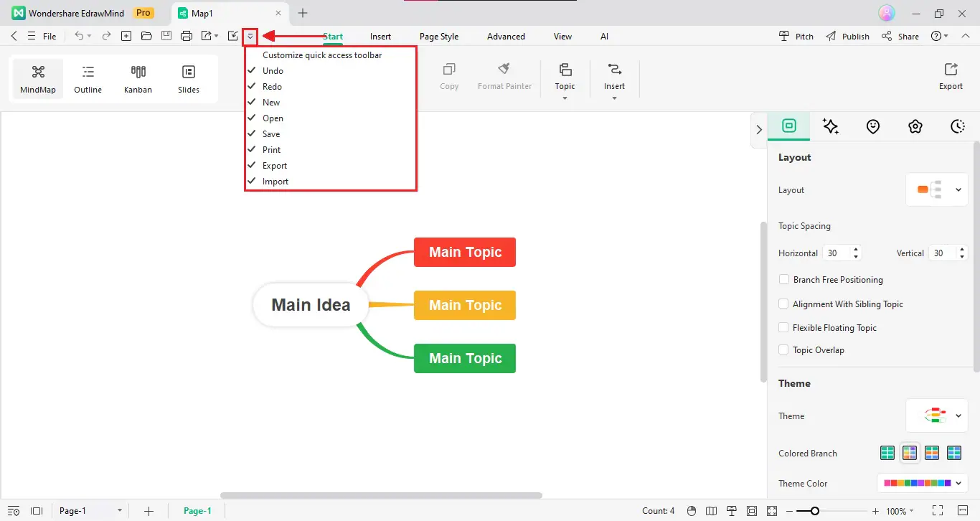Click the large Export button at ribbon right
The image size is (980, 521).
951,76
